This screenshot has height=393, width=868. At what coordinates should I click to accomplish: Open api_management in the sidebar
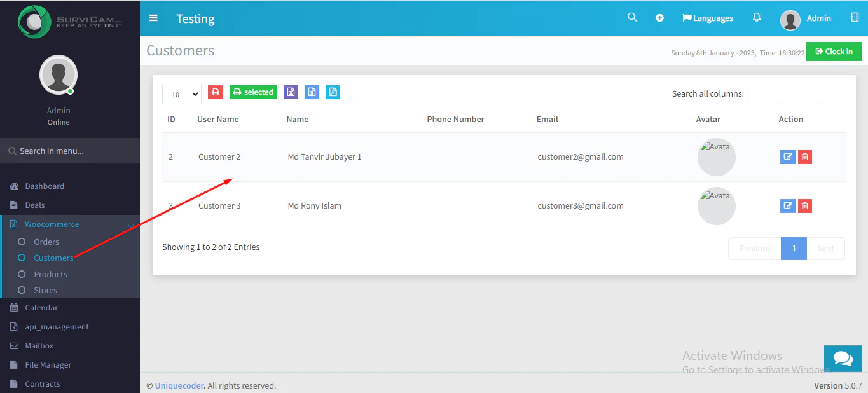click(57, 327)
